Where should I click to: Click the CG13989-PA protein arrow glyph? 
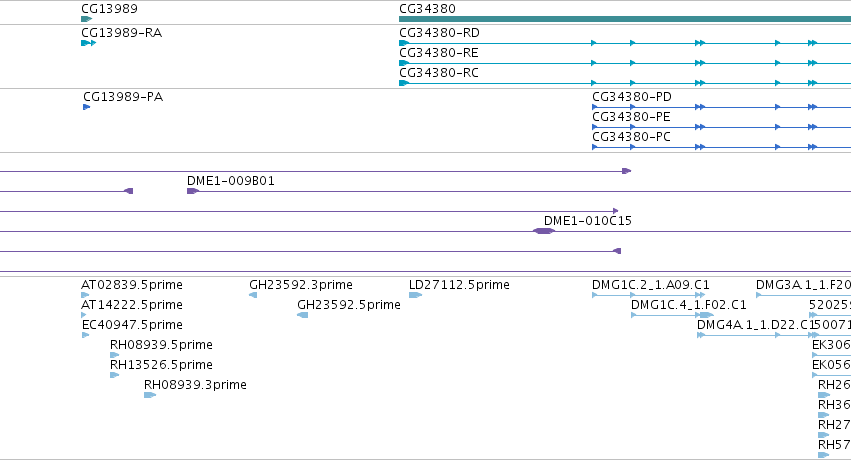click(x=86, y=107)
